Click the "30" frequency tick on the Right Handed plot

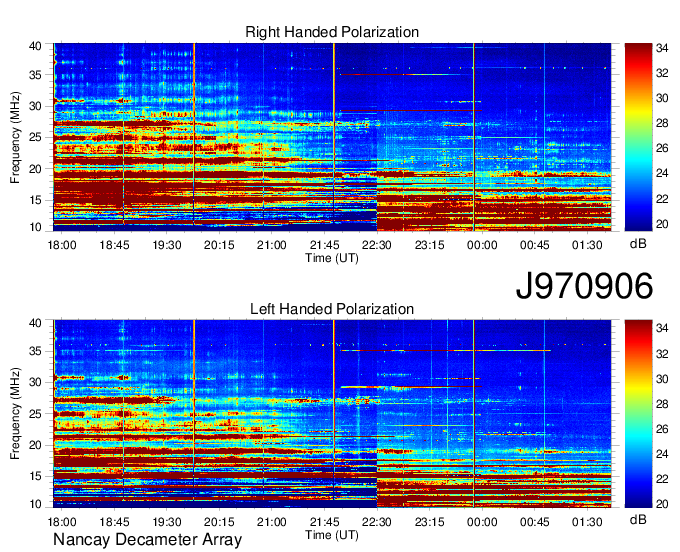coord(35,106)
